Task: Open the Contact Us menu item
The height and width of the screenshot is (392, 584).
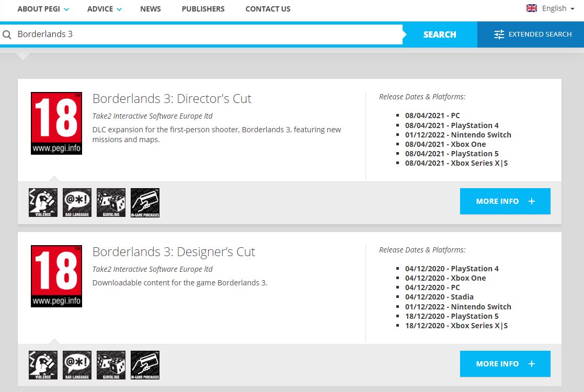Action: pyautogui.click(x=268, y=9)
